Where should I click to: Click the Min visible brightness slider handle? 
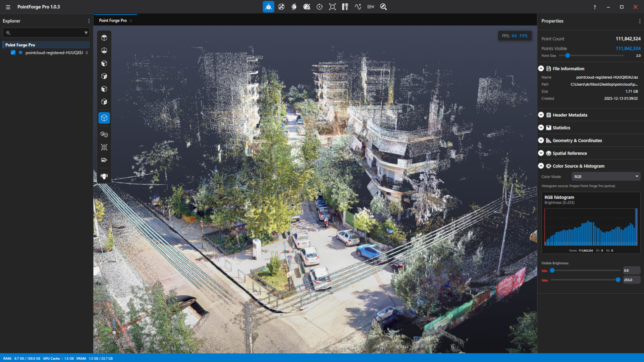(x=552, y=270)
